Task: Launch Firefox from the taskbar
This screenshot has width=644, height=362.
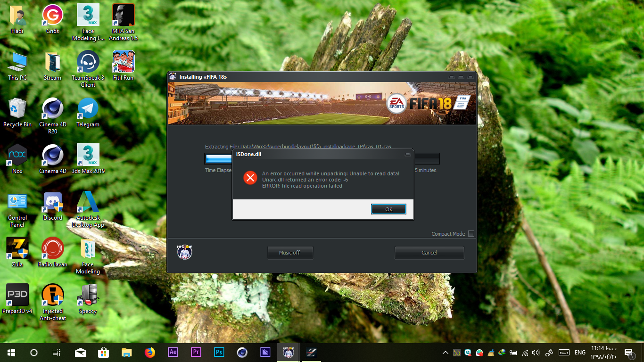Action: [x=150, y=352]
